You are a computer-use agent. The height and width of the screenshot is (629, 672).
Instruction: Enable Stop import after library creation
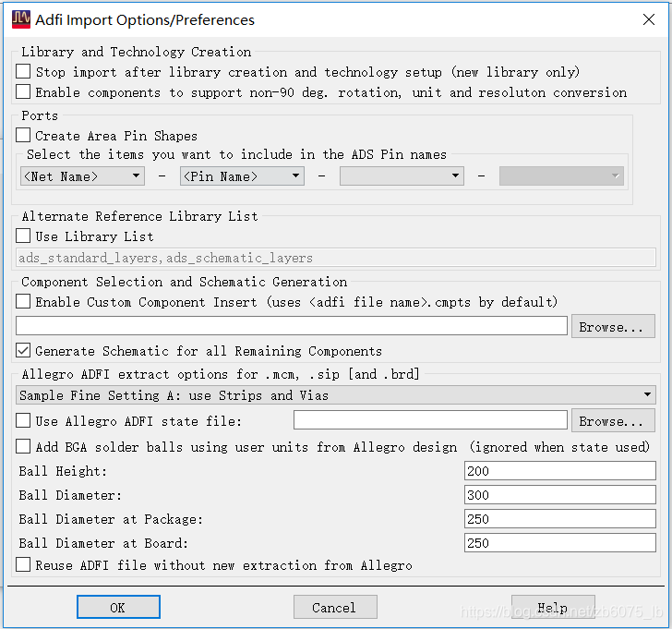23,72
